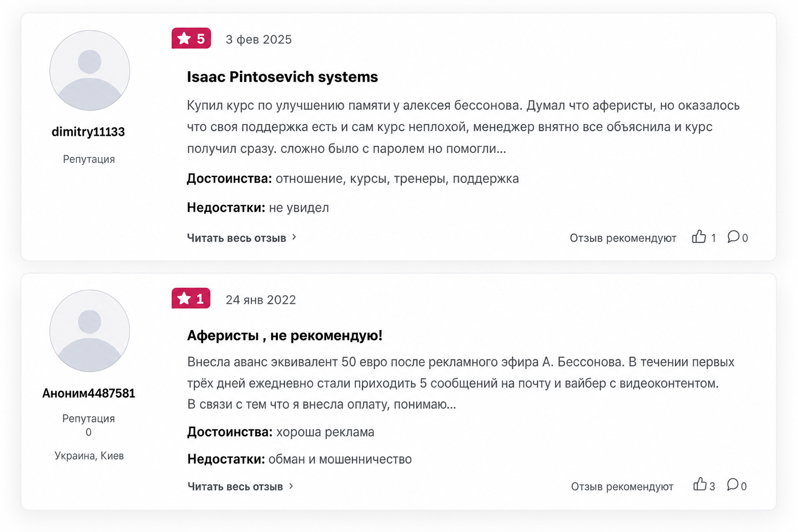Visit Аноним4487581 profile name
Image resolution: width=798 pixels, height=532 pixels.
(x=89, y=393)
